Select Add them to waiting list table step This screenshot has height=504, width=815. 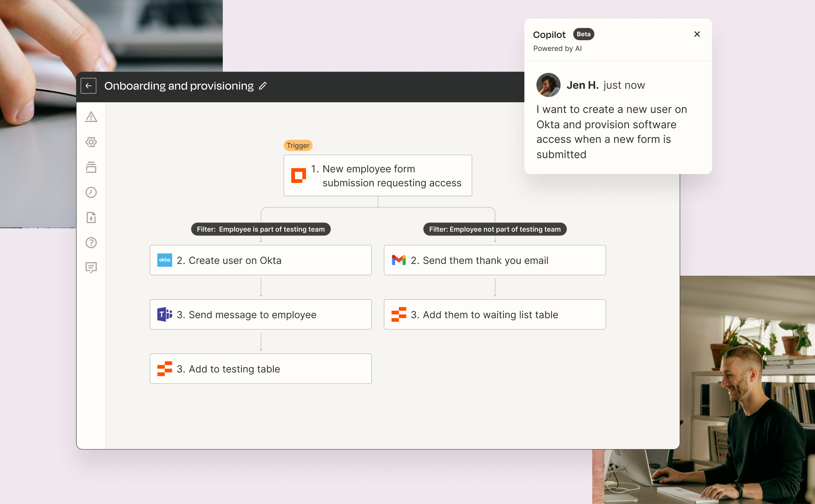click(495, 315)
